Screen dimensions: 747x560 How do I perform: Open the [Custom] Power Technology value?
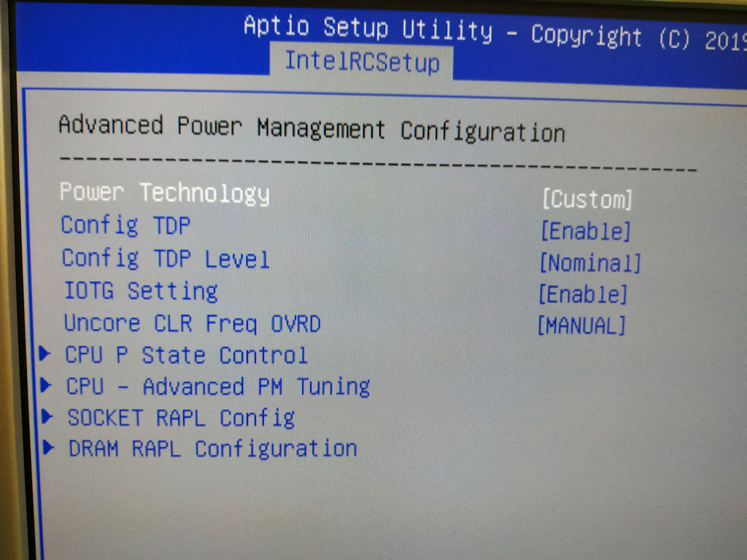(587, 199)
